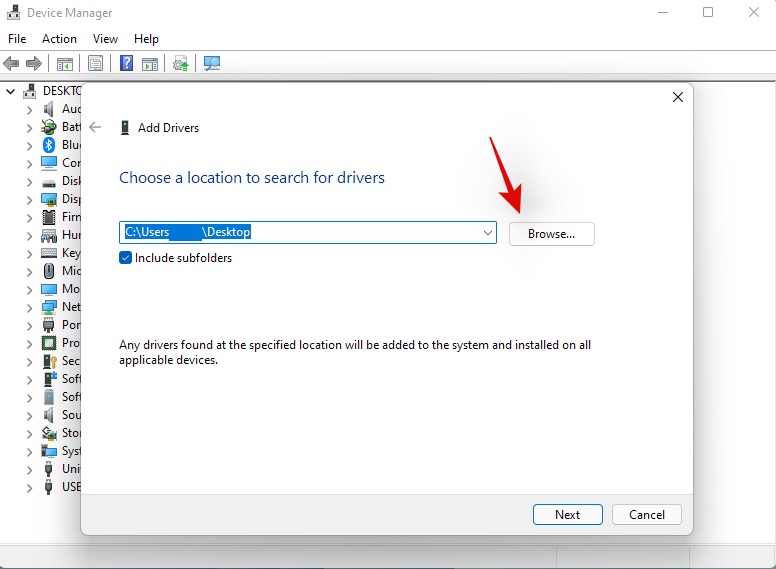Click the Back arrow in Device Manager toolbar

pyautogui.click(x=11, y=63)
